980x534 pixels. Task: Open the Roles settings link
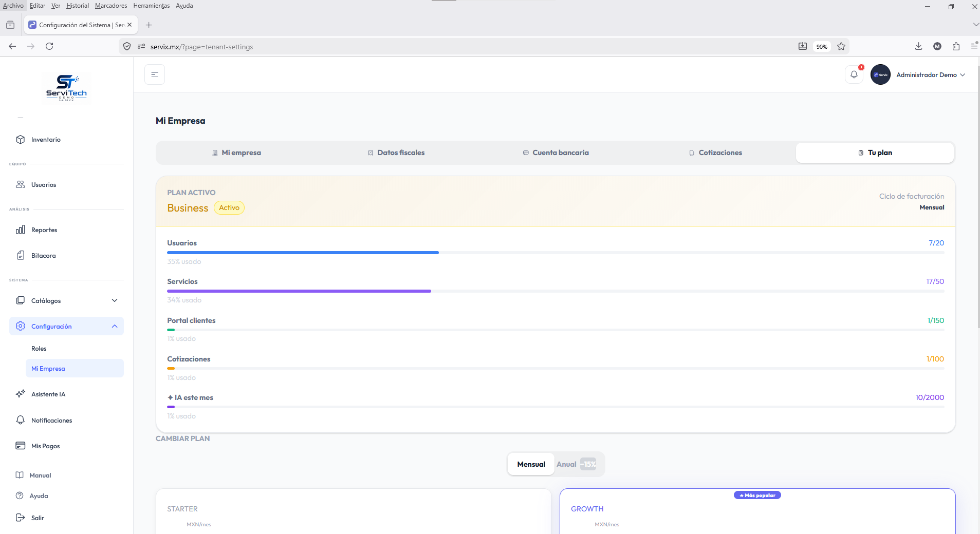[x=39, y=349]
